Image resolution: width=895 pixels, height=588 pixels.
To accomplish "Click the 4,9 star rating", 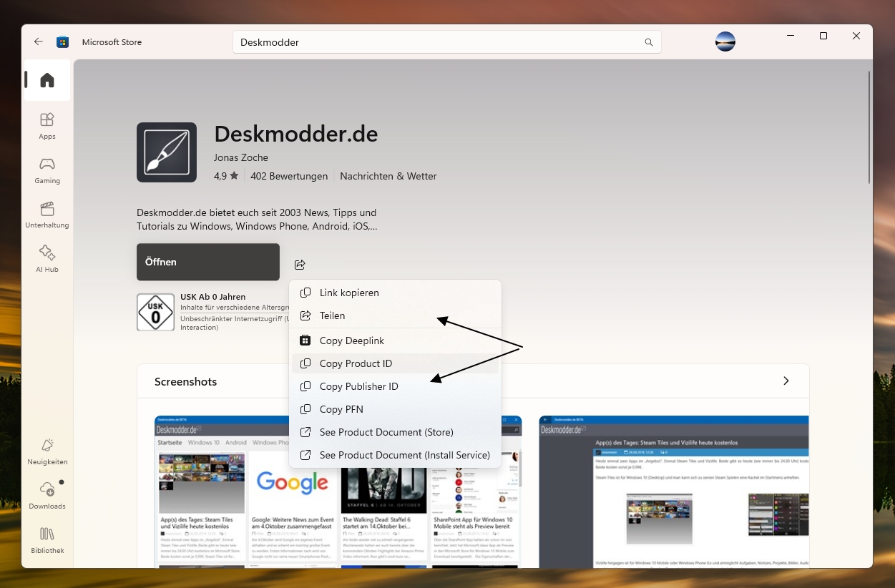I will pos(226,176).
